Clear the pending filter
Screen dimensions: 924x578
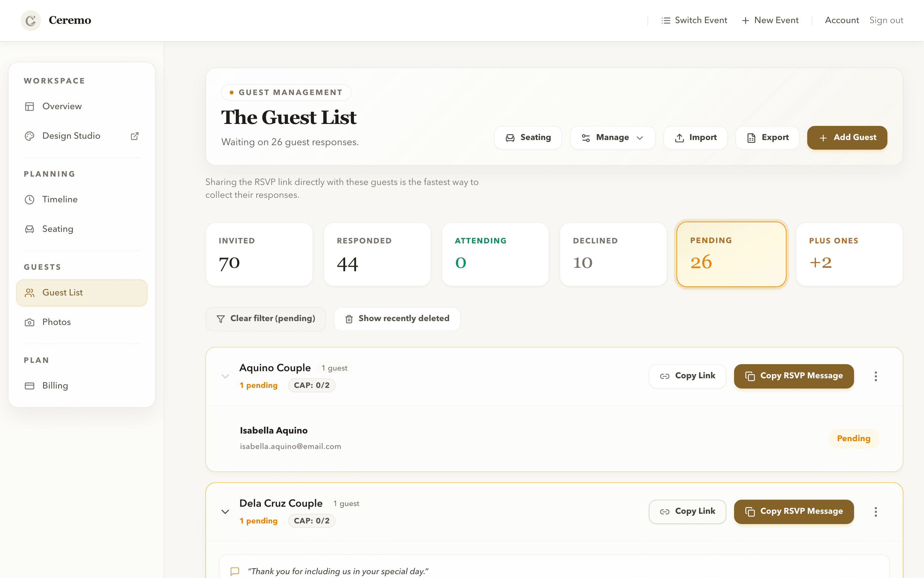click(x=265, y=319)
